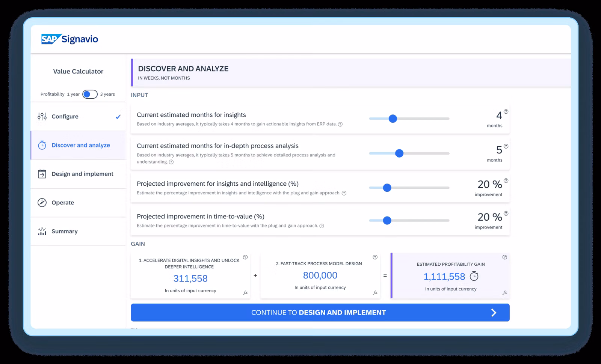
Task: Click slider for in-depth process analysis months
Action: (399, 153)
